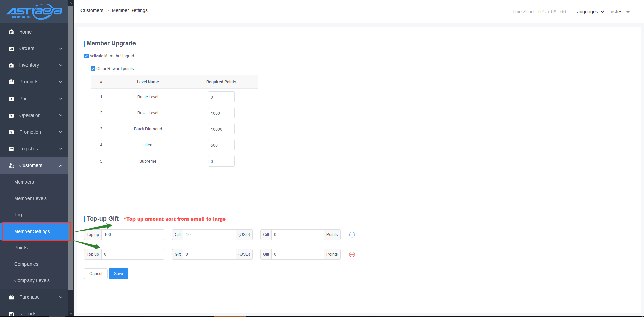Toggle Clear Reward points checkbox

pyautogui.click(x=93, y=69)
